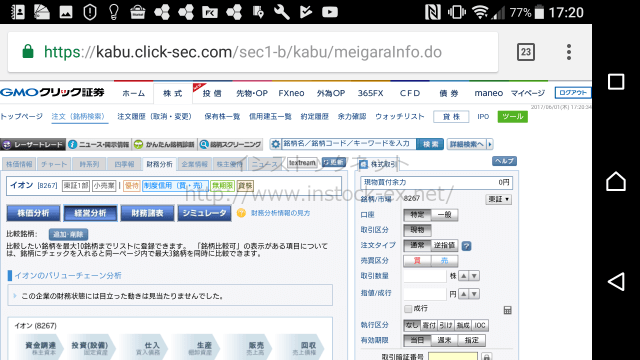Open the Chrome three-dot menu
Screen dimensions: 640x360
[569, 52]
